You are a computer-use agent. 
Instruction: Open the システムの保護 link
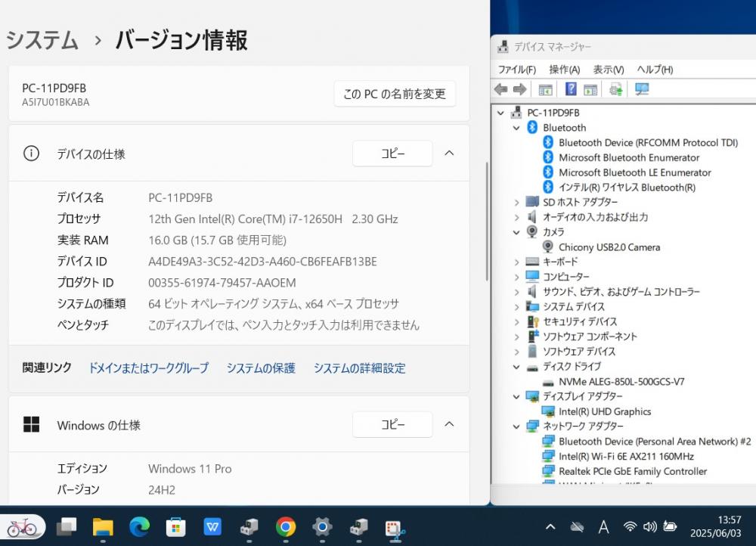(261, 368)
